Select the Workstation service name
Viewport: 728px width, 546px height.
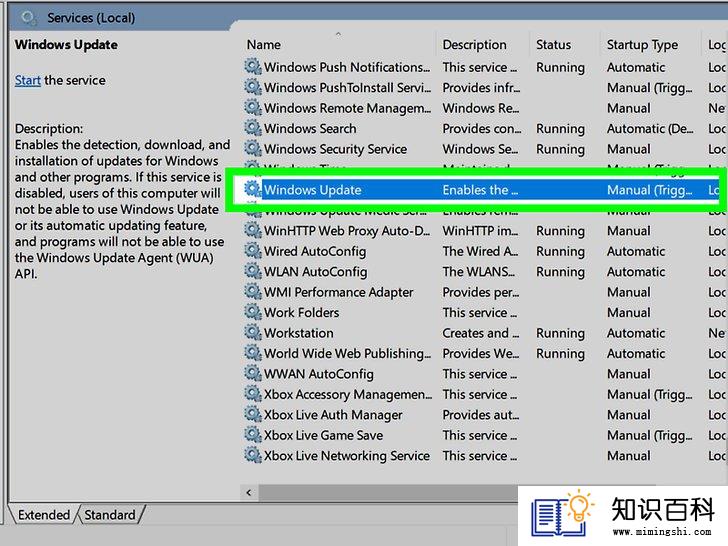click(299, 333)
